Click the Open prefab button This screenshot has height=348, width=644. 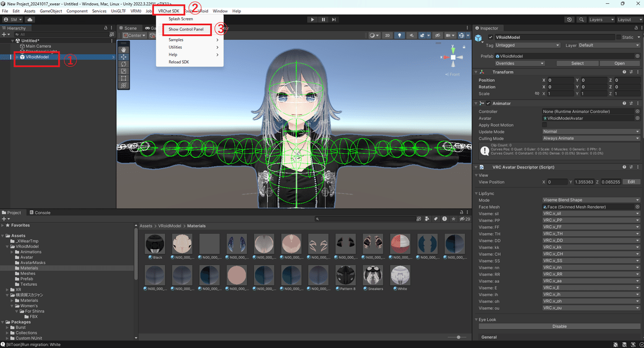[619, 63]
